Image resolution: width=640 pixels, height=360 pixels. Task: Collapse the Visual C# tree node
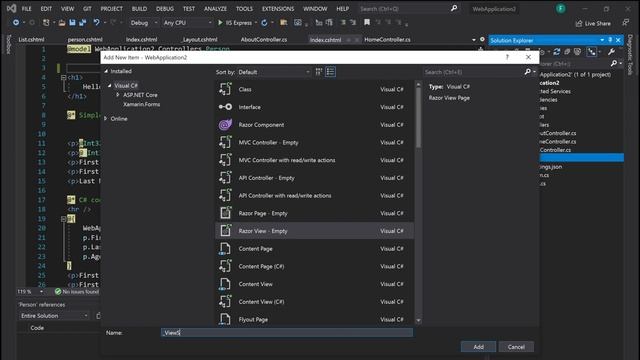[109, 86]
